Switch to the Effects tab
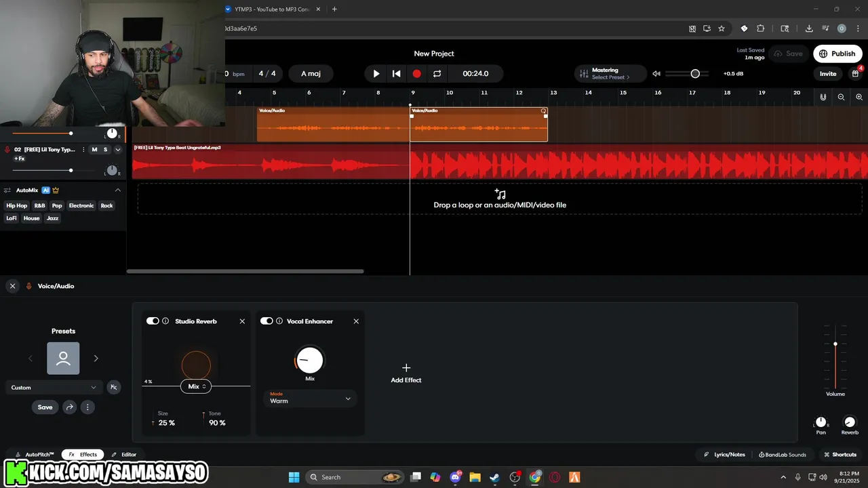 [x=83, y=455]
